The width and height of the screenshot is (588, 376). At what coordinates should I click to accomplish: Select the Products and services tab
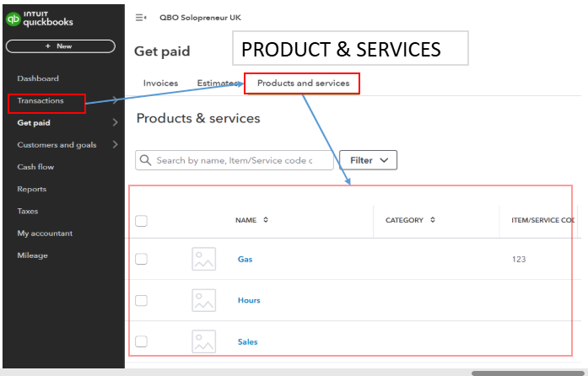[x=303, y=83]
